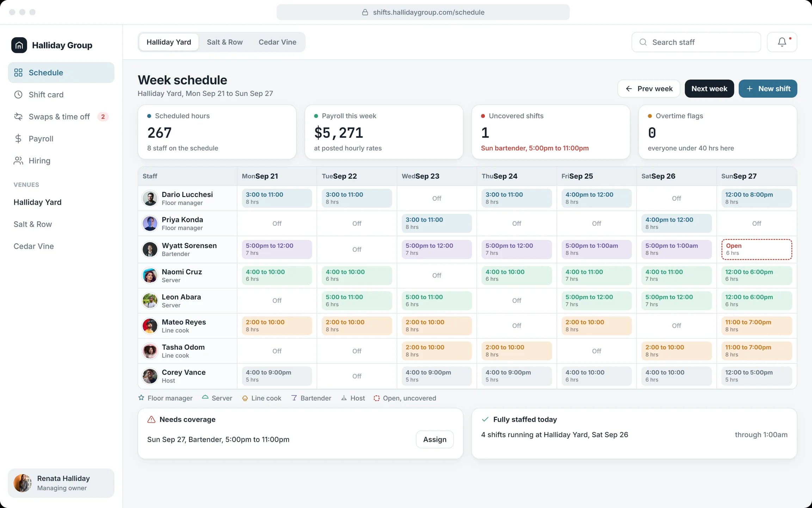Click Mateo Reyes's Sunday 11:00 to 7:00pm shift
The image size is (812, 508).
pyautogui.click(x=756, y=326)
